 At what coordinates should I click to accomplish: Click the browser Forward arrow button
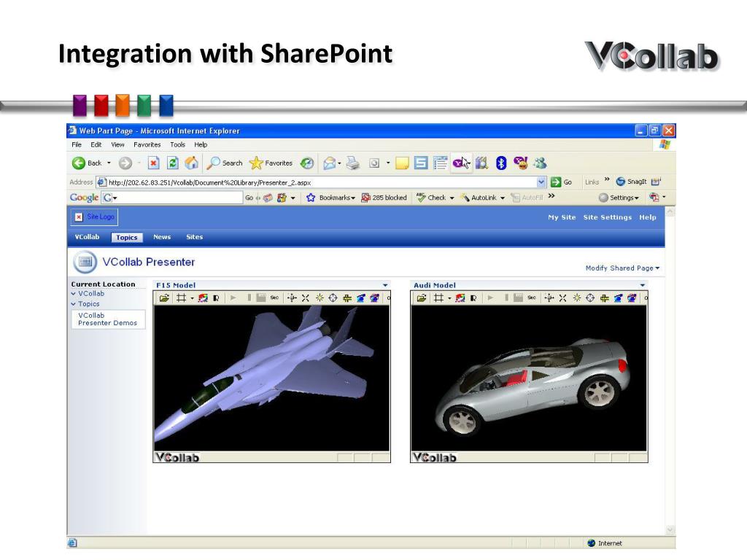(x=125, y=163)
